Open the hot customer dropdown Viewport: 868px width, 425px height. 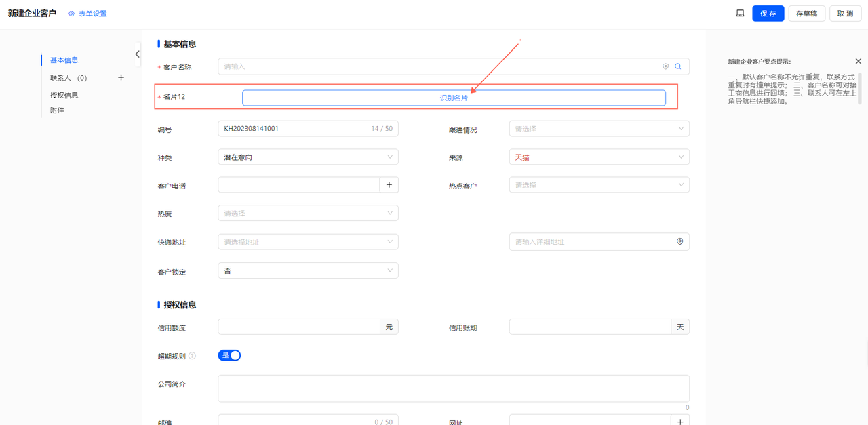pyautogui.click(x=599, y=184)
